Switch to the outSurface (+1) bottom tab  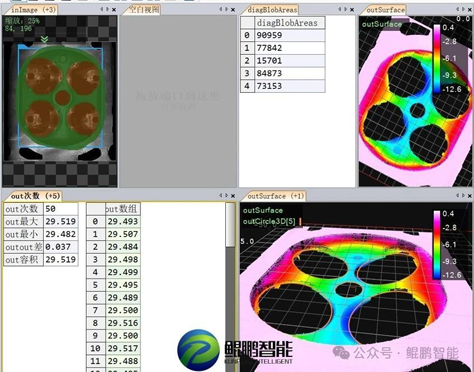point(276,196)
